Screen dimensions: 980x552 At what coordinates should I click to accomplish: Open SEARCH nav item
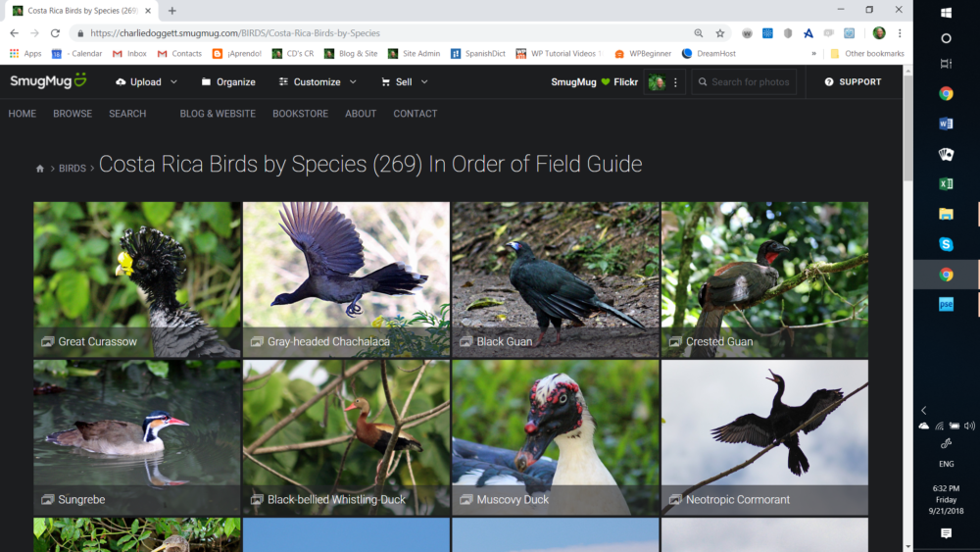tap(127, 114)
